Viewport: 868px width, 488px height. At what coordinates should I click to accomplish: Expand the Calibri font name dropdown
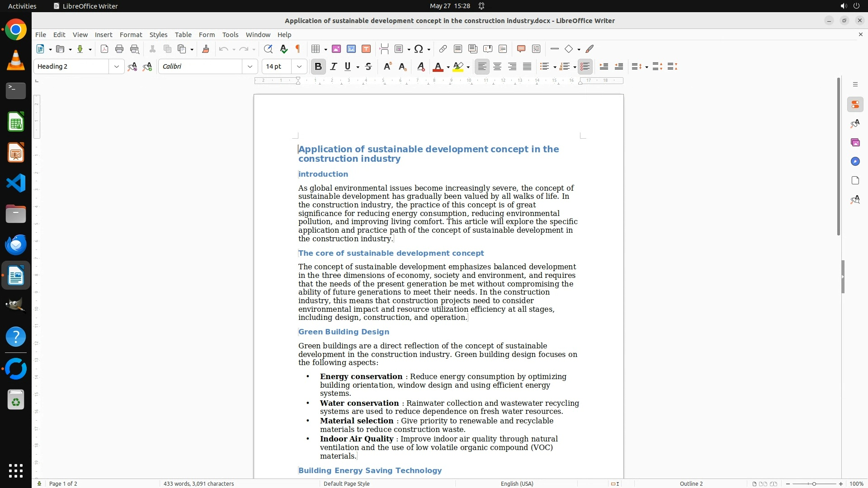coord(250,66)
